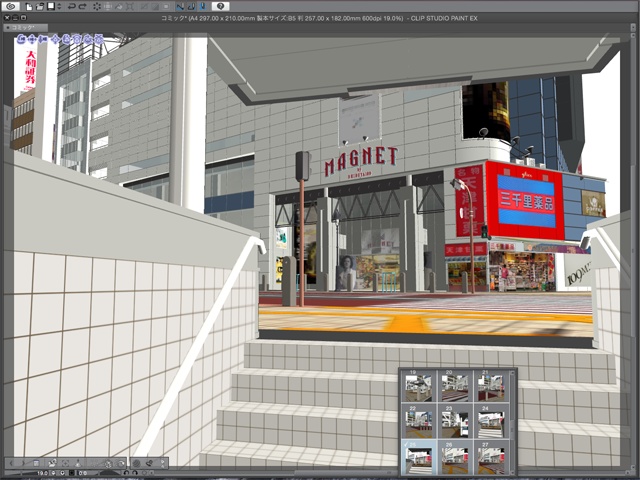Screen dimensions: 640x480
Task: Click the middle greyed selection icon
Action: (x=155, y=7)
